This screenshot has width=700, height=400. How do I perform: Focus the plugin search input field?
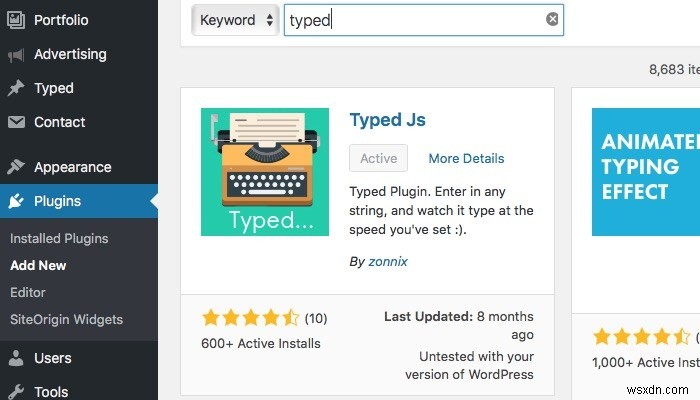(415, 20)
